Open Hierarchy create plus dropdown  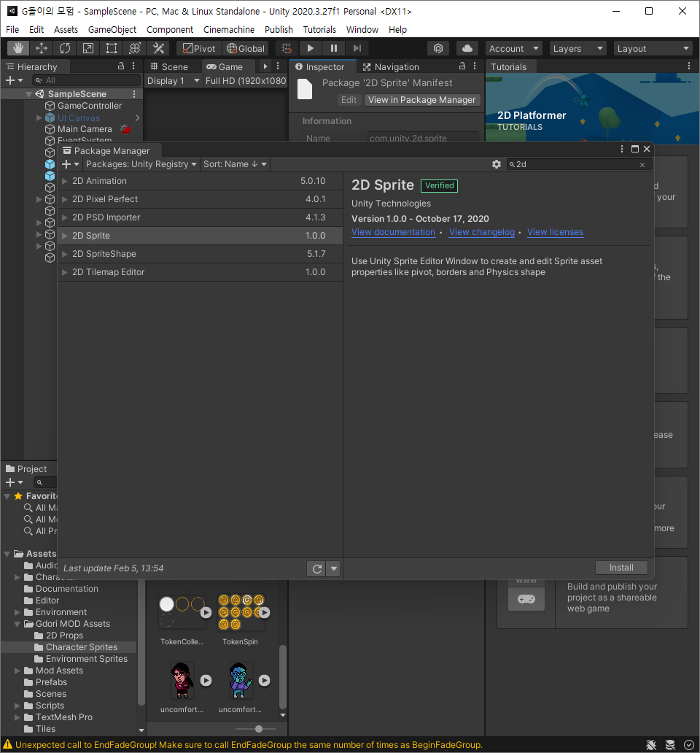tap(13, 81)
